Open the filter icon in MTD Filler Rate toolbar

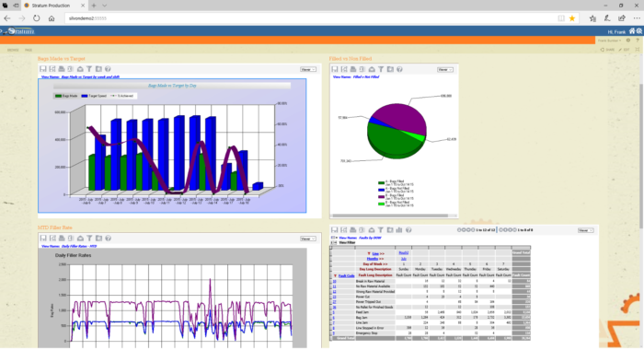(x=89, y=239)
